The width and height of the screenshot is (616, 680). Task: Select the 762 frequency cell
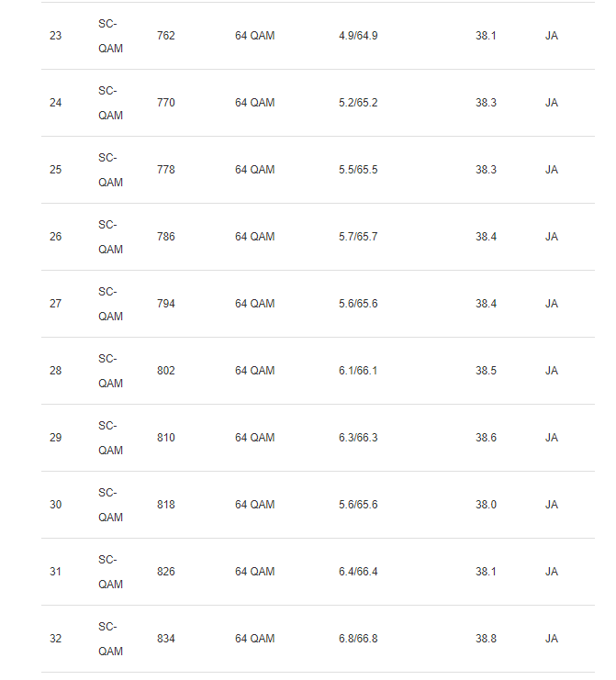166,36
